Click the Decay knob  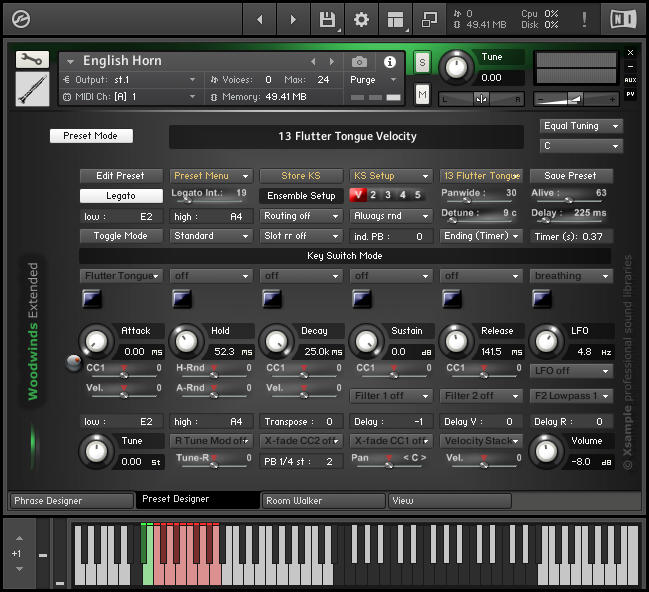point(276,342)
